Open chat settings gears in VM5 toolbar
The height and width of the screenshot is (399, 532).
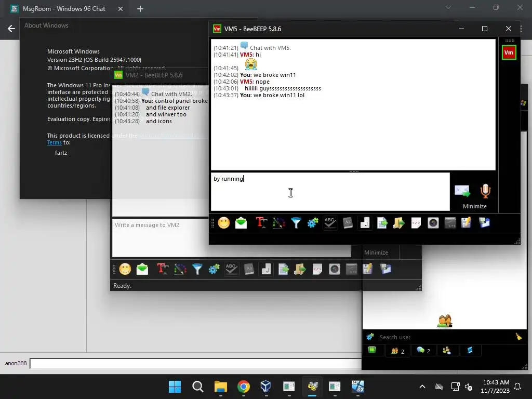click(x=313, y=223)
